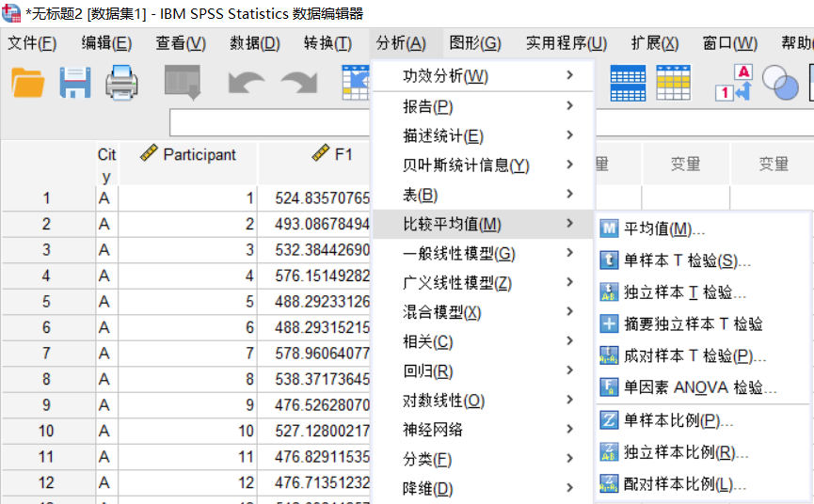
Task: Expand 对数线性(O) submenu
Action: 483,401
